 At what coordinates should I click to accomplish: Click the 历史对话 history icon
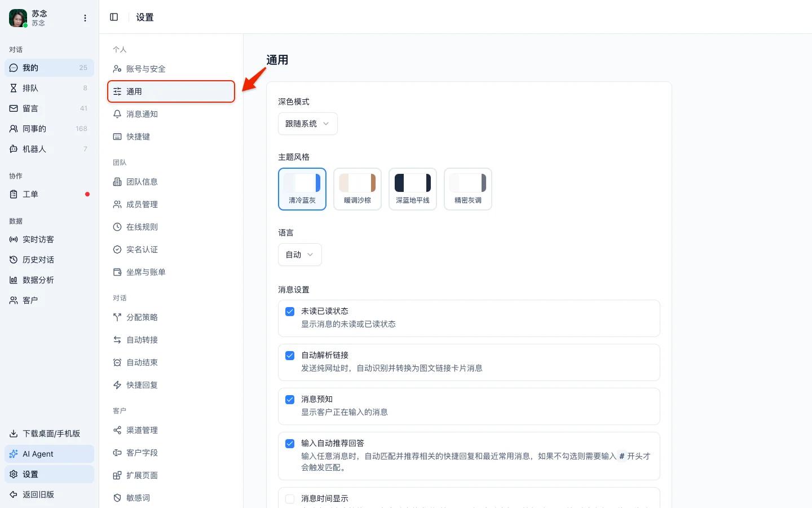coord(14,260)
